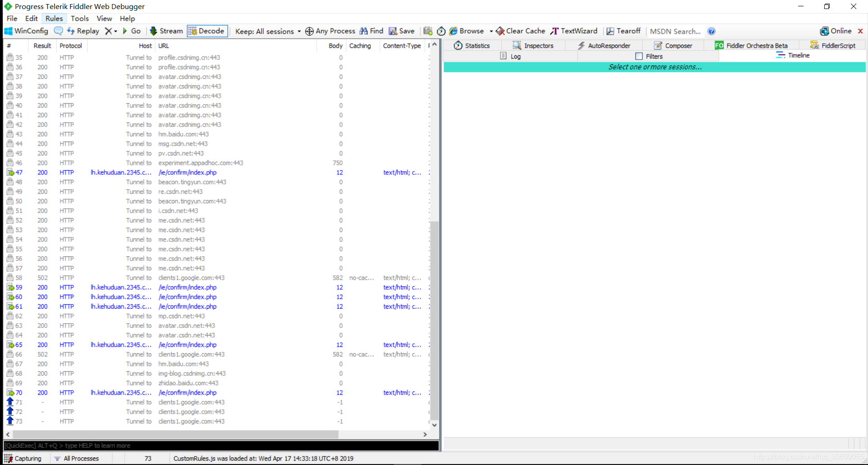The height and width of the screenshot is (465, 868).
Task: Toggle the Decode button
Action: 207,31
